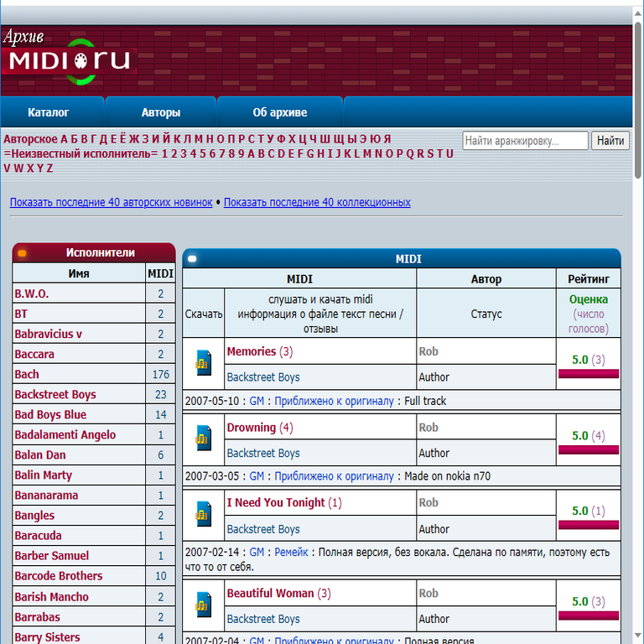Click Backstreet Boys under Memories

[263, 377]
